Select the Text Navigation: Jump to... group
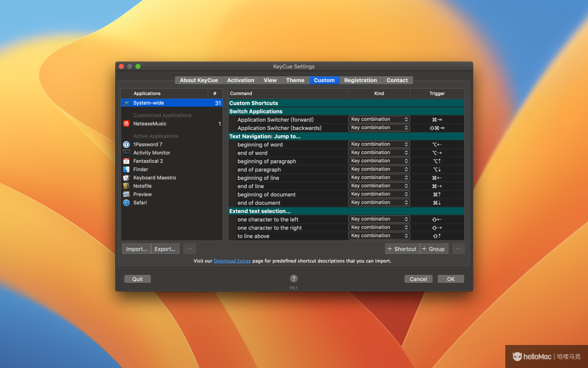588x368 pixels. pyautogui.click(x=346, y=136)
